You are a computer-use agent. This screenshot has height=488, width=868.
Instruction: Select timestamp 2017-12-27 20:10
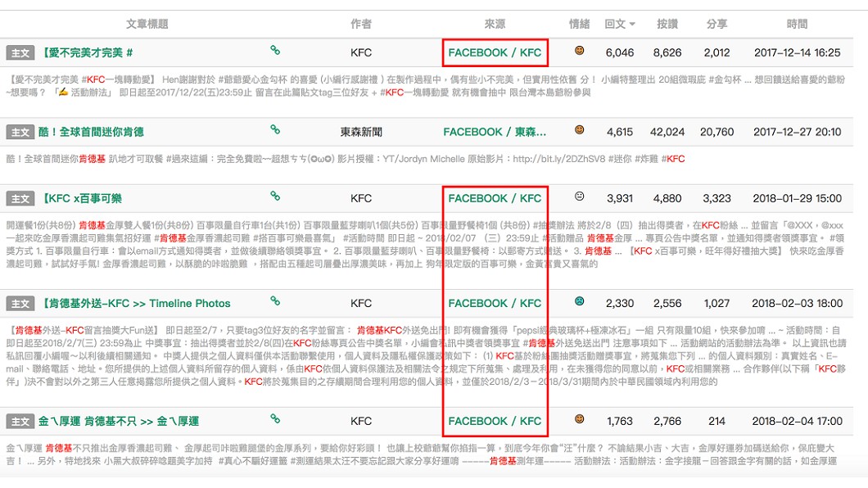[797, 133]
